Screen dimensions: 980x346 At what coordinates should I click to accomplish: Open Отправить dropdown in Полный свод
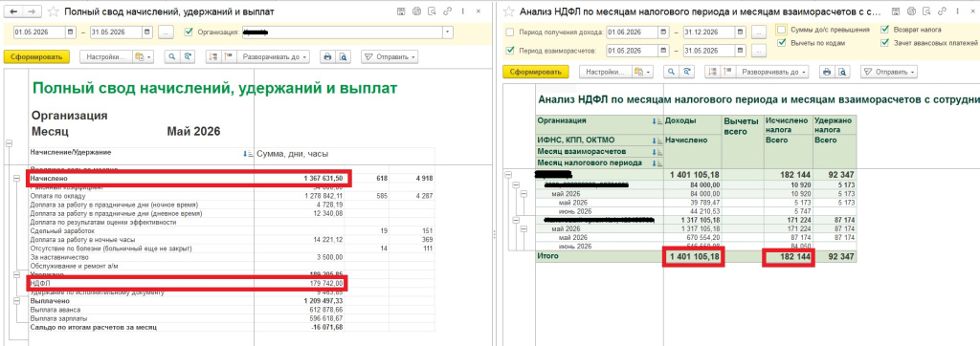390,56
